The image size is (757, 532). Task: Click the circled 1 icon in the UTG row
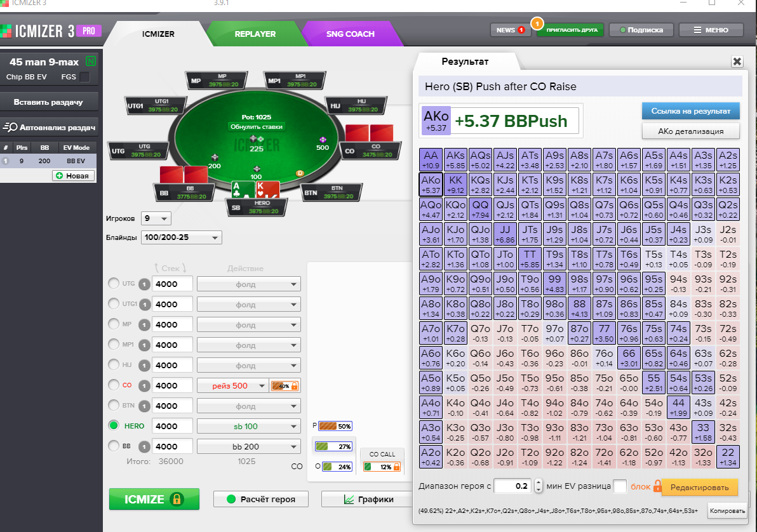tap(144, 284)
